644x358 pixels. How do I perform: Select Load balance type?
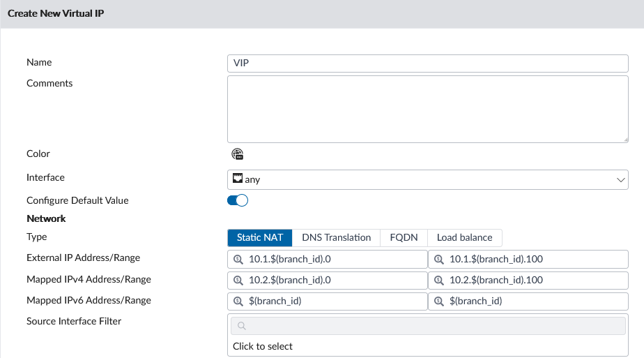coord(464,237)
